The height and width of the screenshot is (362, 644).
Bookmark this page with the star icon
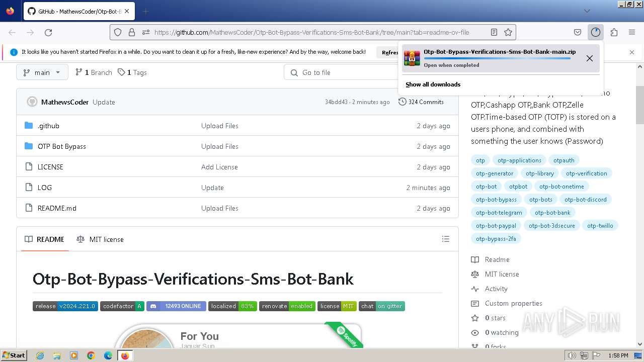tap(508, 32)
